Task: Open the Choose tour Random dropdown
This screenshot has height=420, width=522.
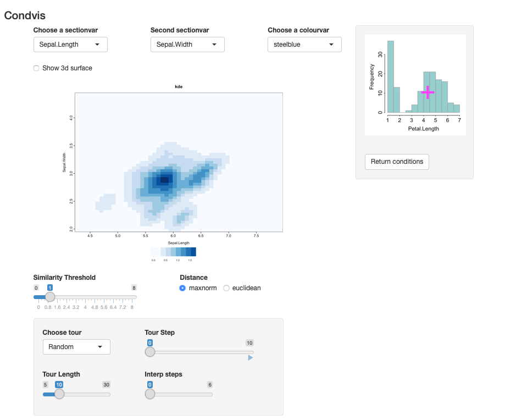Action: (76, 347)
